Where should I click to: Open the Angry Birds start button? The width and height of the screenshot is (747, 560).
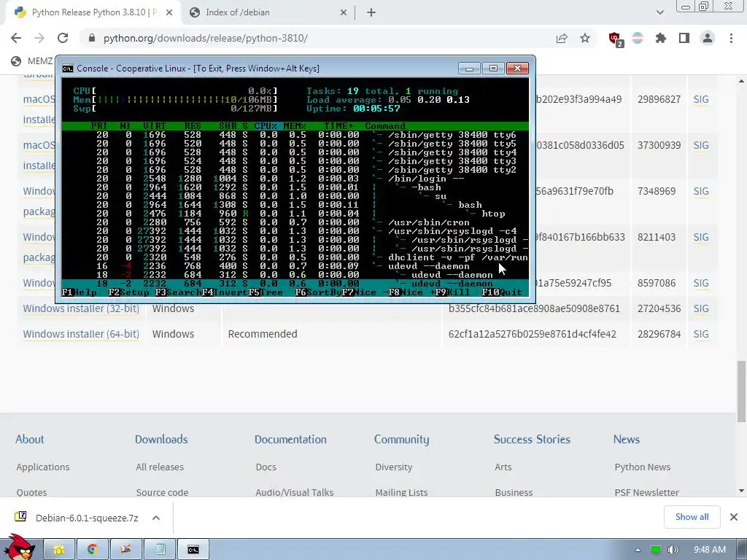point(20,548)
